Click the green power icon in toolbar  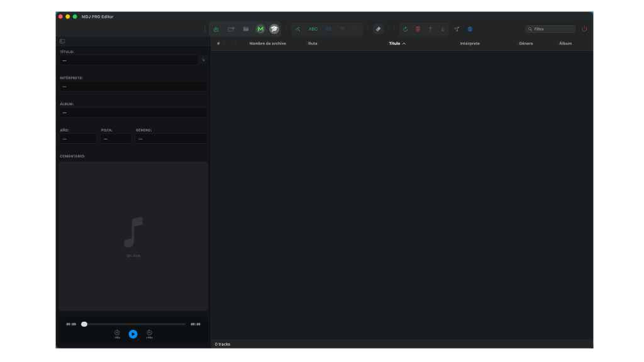click(216, 29)
